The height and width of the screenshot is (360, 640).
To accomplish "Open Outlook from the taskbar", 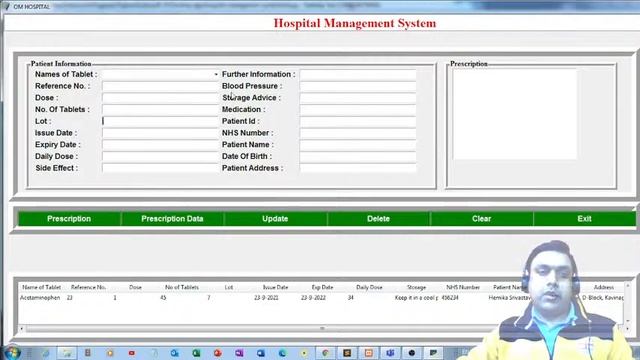I will pyautogui.click(x=175, y=353).
